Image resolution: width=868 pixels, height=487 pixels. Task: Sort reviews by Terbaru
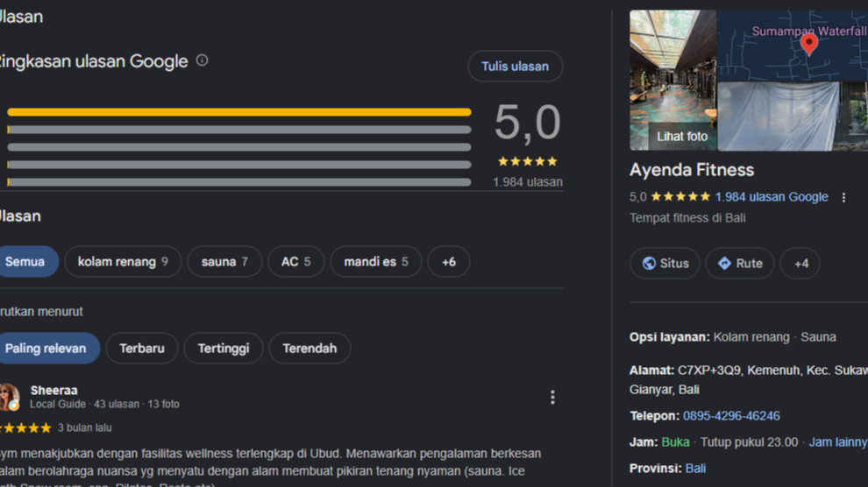point(142,349)
